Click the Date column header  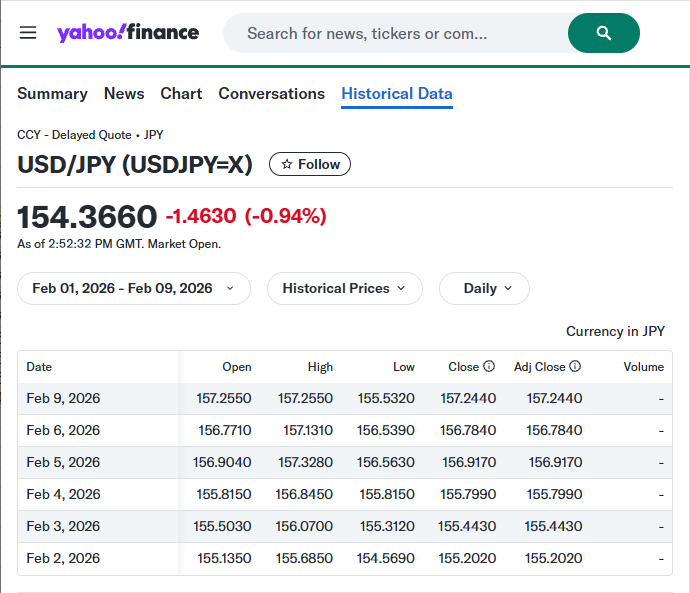(39, 366)
